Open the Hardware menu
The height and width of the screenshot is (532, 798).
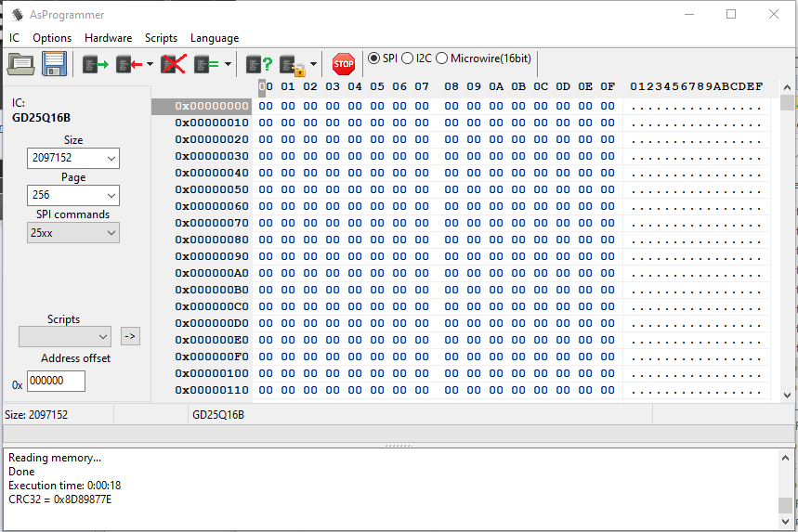click(x=108, y=38)
